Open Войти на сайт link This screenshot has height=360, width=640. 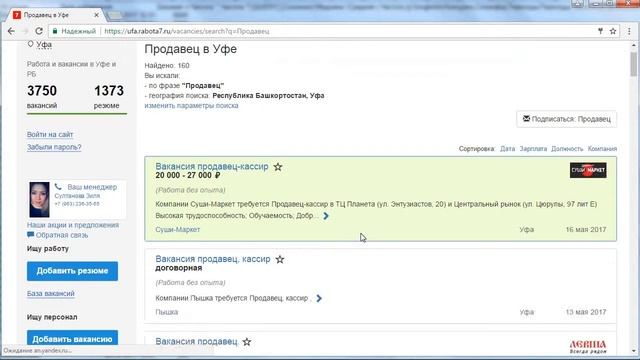pos(50,134)
